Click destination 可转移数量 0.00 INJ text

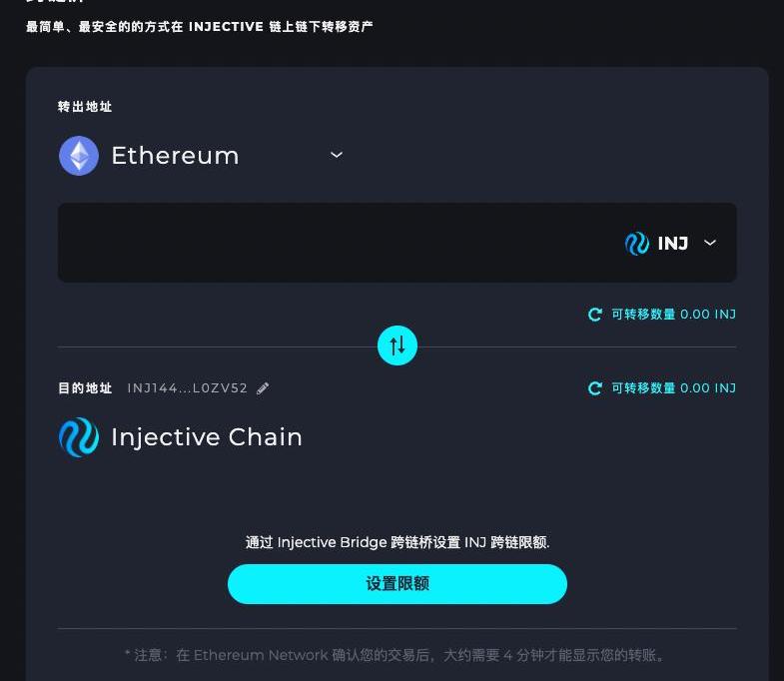point(673,388)
